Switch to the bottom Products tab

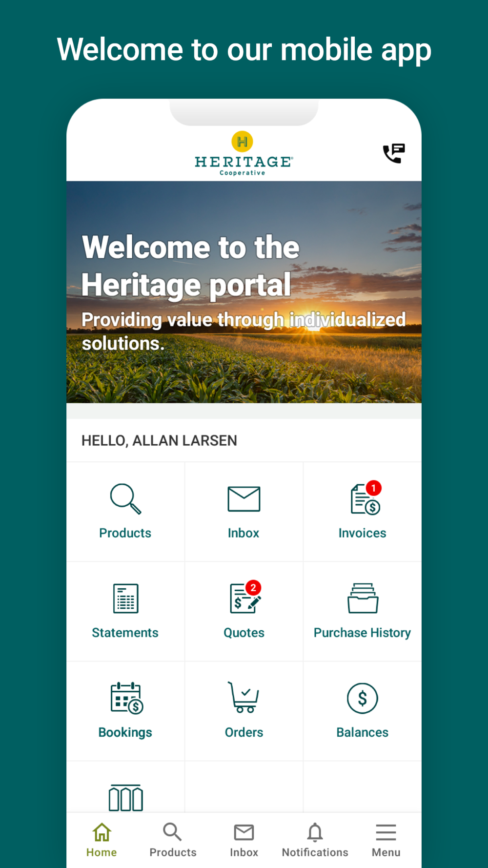[x=173, y=840]
